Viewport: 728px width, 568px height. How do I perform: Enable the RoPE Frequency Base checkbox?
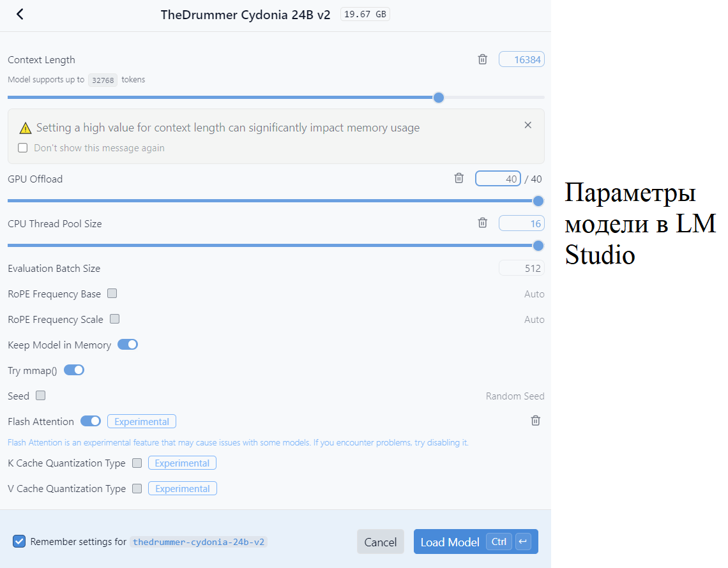pos(112,294)
